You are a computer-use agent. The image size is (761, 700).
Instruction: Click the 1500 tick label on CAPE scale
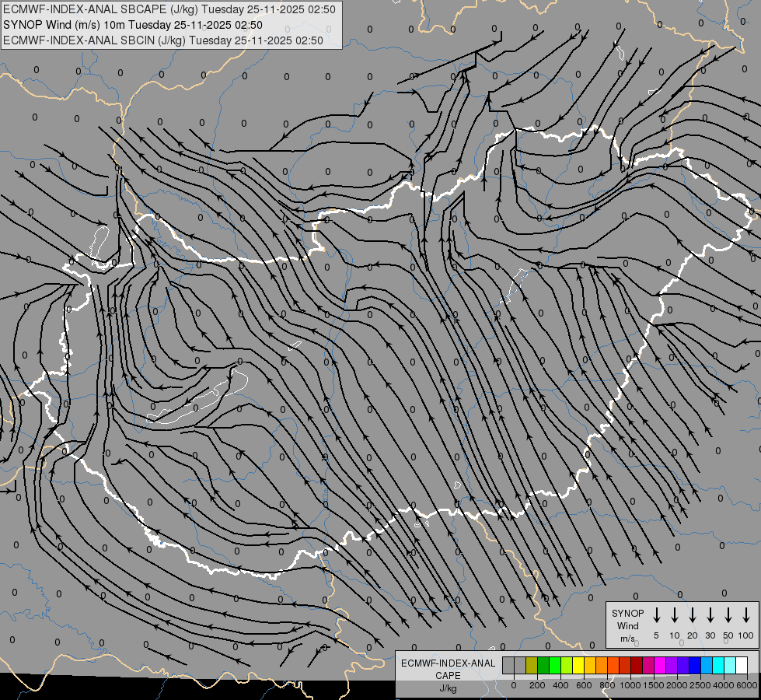point(653,685)
